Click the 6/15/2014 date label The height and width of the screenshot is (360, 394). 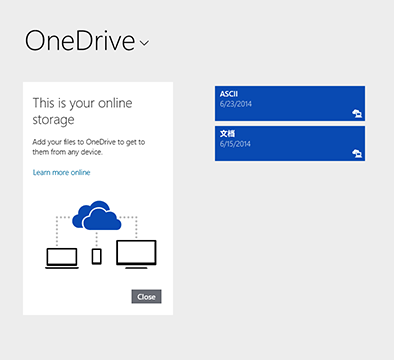point(235,144)
